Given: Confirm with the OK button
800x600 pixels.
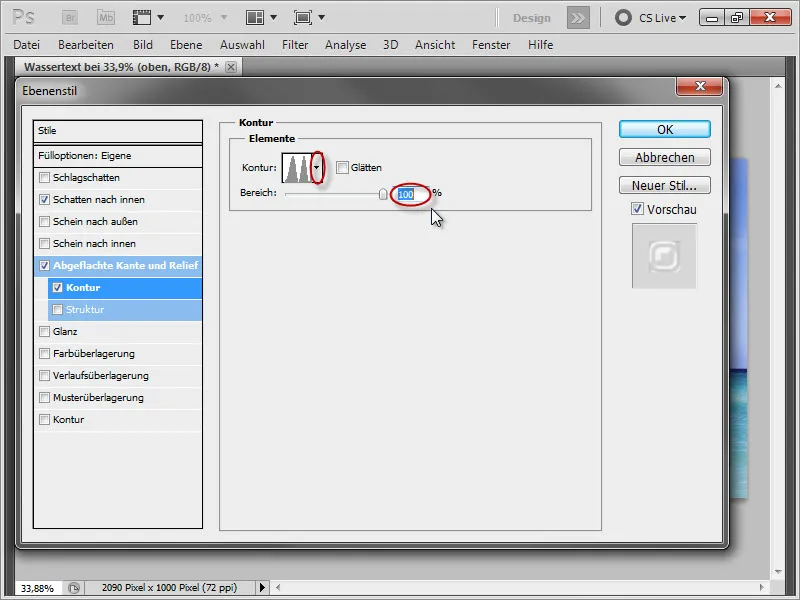Looking at the screenshot, I should (665, 130).
